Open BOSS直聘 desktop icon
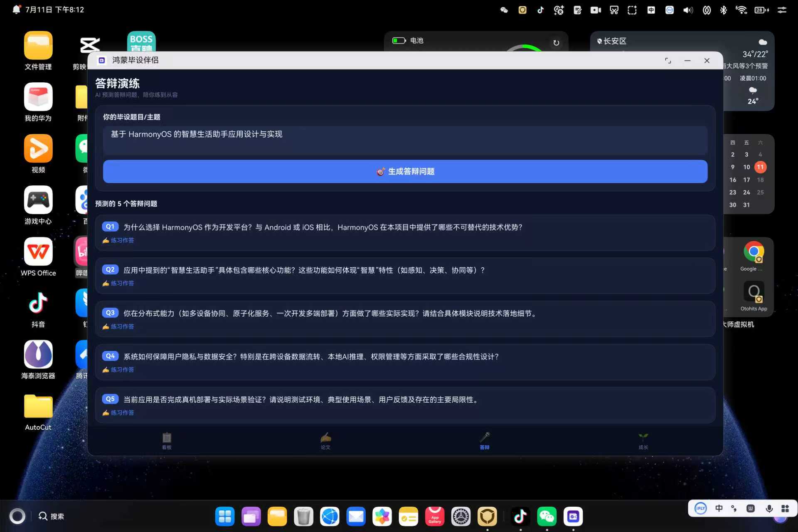This screenshot has height=532, width=798. tap(141, 42)
